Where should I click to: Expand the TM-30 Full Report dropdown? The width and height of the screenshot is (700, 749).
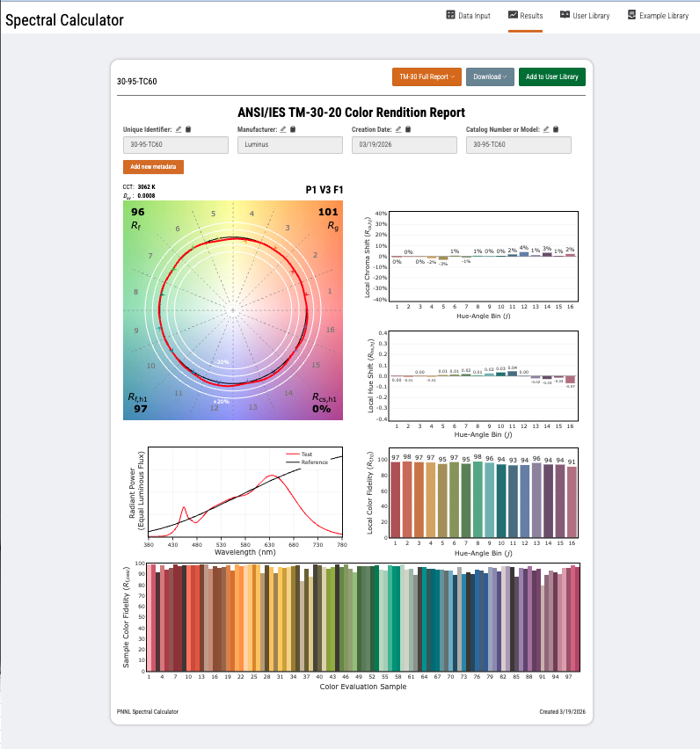coord(427,76)
